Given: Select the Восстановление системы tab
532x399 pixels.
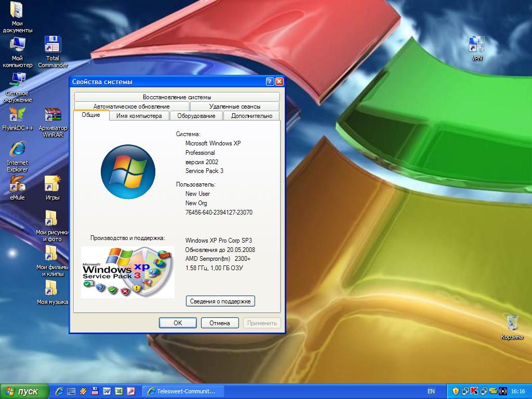Looking at the screenshot, I should point(177,97).
